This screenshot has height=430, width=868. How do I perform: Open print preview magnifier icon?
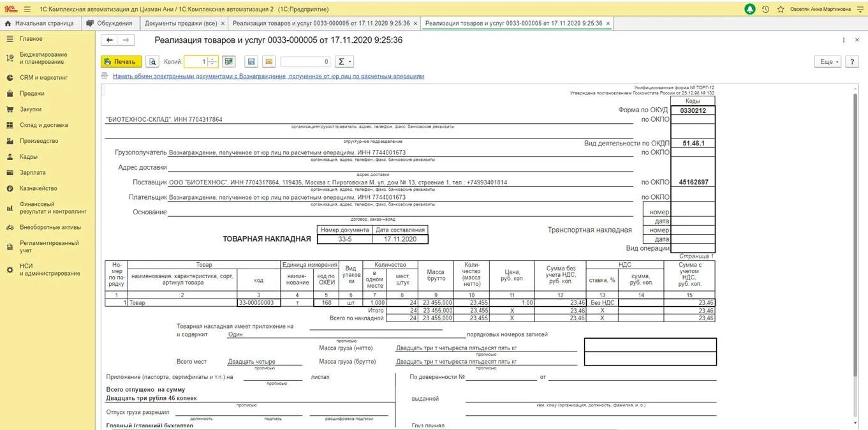(x=152, y=62)
